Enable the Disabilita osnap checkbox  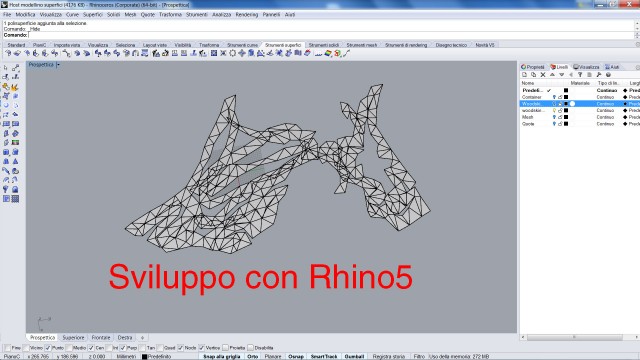point(250,348)
